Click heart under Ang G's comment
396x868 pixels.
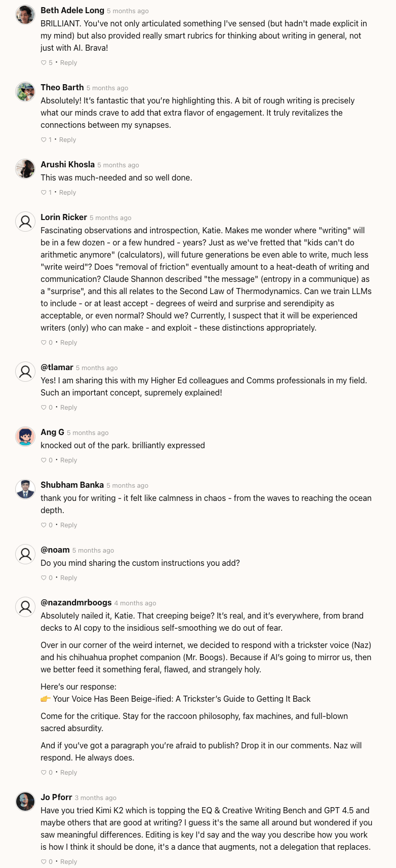click(44, 460)
